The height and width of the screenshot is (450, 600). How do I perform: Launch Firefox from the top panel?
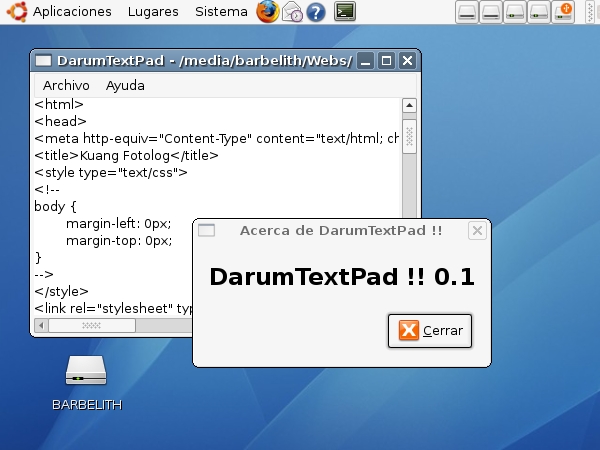coord(268,12)
